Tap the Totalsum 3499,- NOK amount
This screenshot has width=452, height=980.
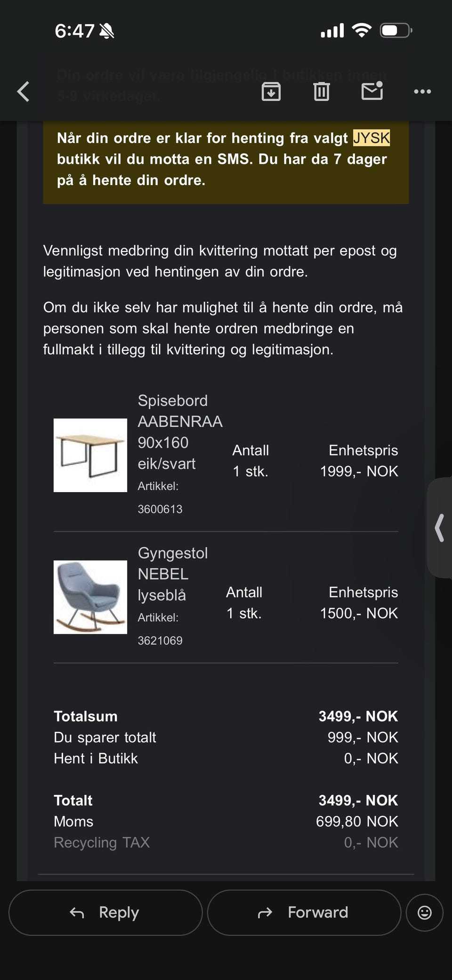[x=358, y=716]
